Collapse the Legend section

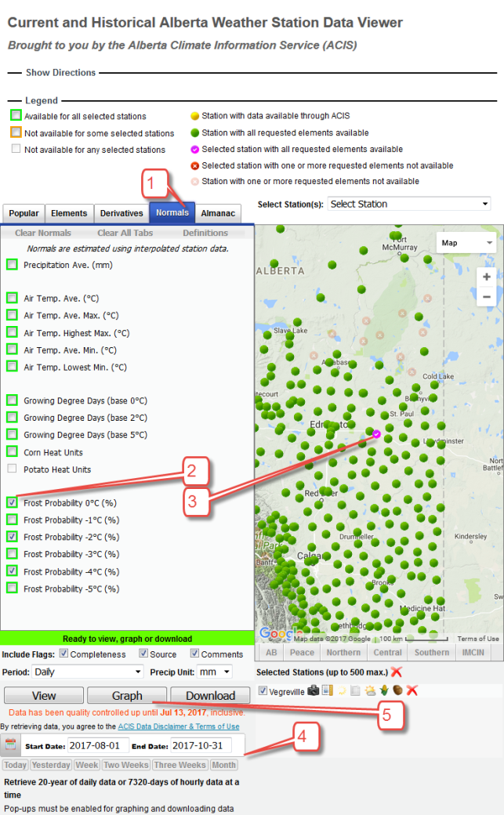(x=41, y=100)
